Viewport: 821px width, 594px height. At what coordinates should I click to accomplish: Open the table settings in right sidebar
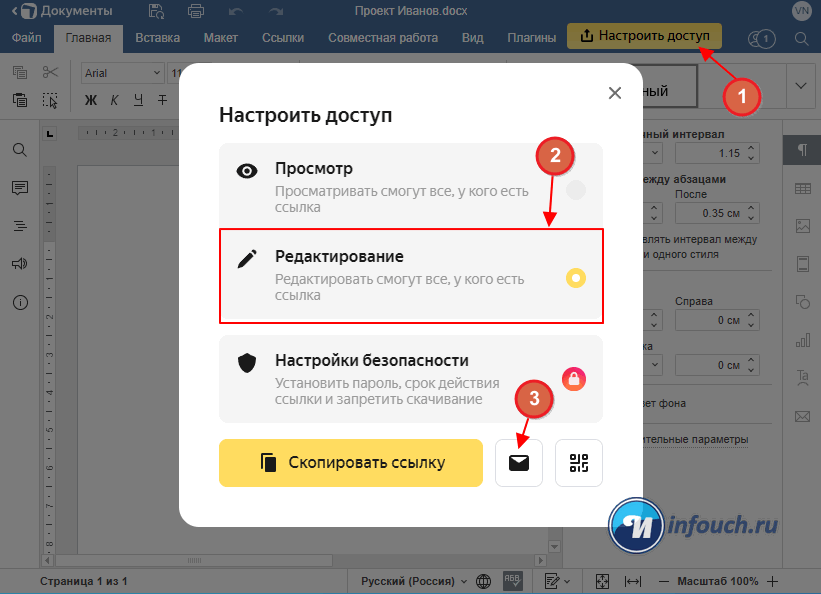click(802, 189)
